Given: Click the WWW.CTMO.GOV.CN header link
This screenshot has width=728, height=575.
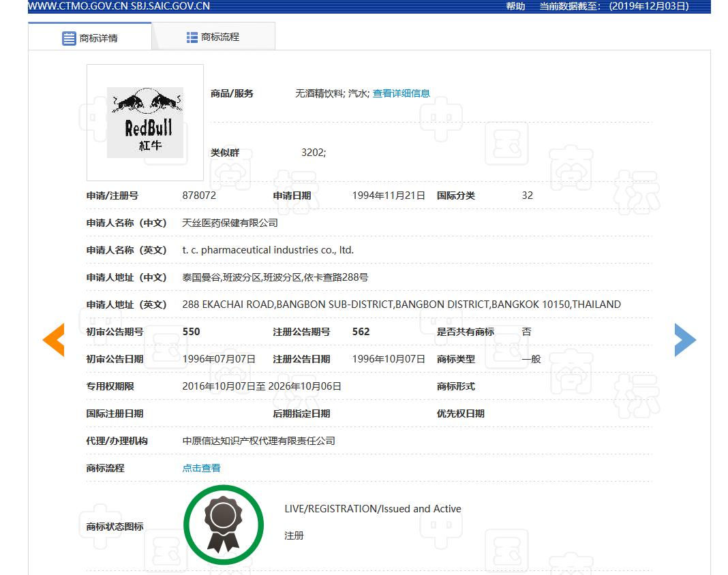Looking at the screenshot, I should coord(78,6).
